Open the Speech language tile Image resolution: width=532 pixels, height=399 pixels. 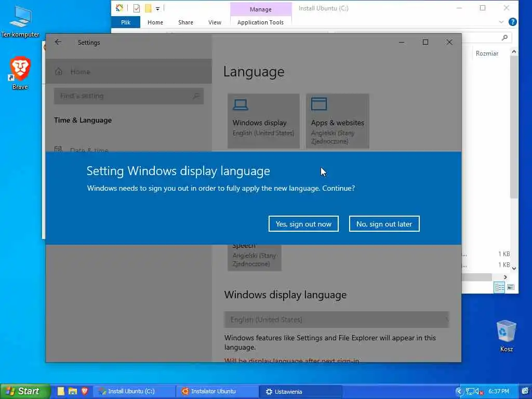255,257
